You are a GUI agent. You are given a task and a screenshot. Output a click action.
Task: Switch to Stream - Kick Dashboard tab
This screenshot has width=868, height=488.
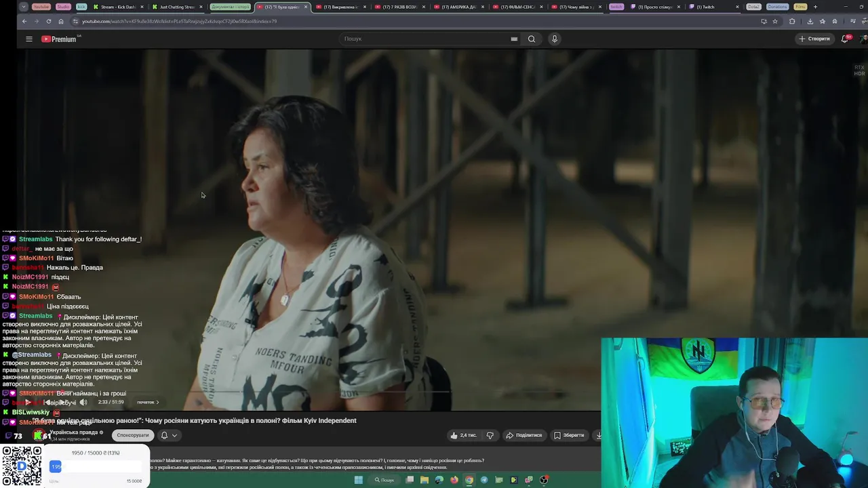click(117, 7)
